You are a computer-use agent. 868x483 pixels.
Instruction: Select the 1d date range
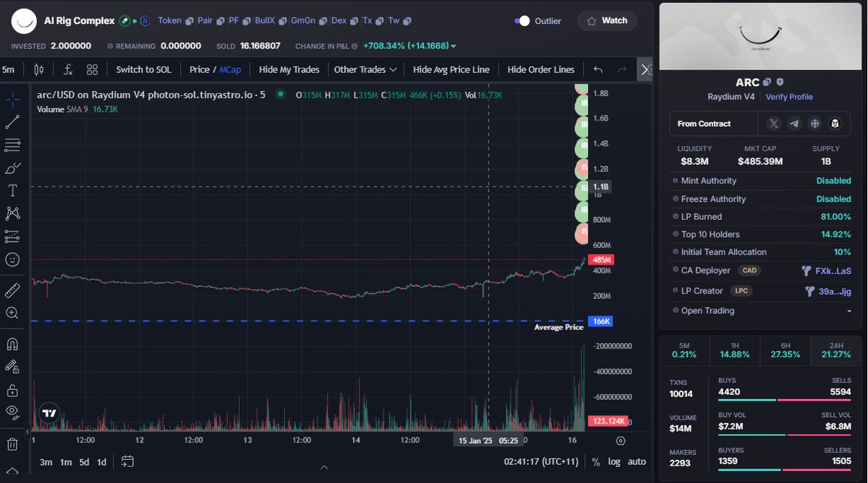(102, 462)
